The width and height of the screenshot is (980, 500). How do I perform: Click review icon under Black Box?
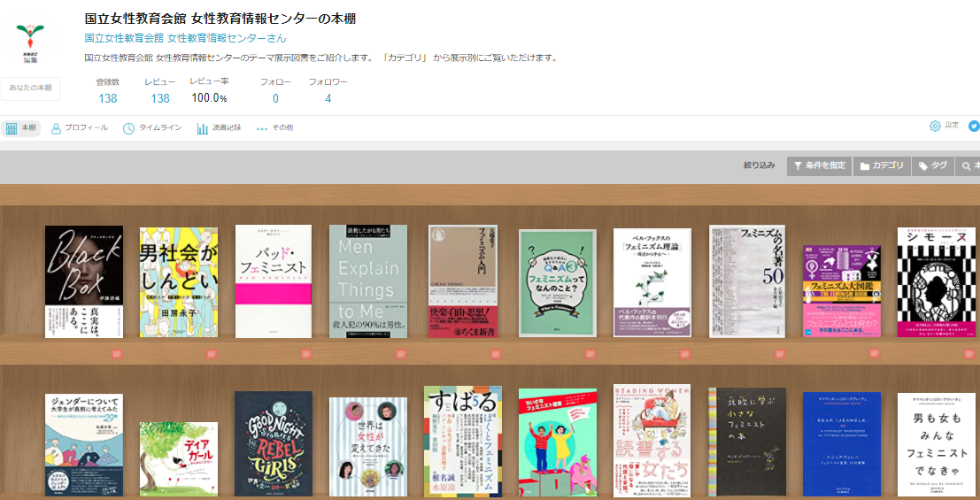[x=117, y=354]
